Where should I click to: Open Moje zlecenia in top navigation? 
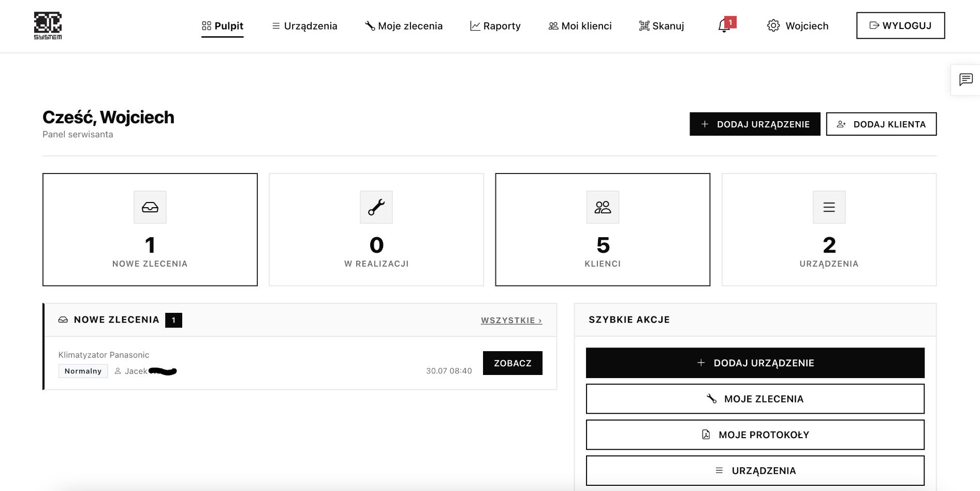point(404,26)
